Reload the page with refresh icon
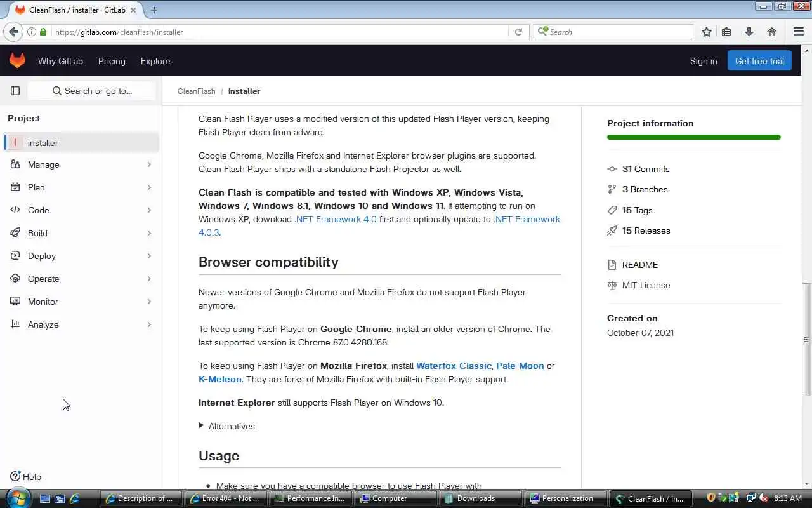Image resolution: width=812 pixels, height=508 pixels. click(518, 32)
